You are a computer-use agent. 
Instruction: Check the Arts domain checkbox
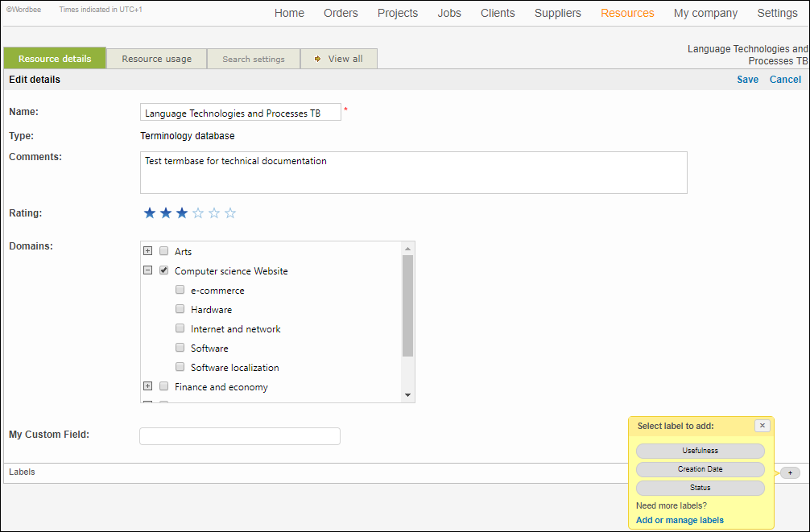(x=164, y=252)
